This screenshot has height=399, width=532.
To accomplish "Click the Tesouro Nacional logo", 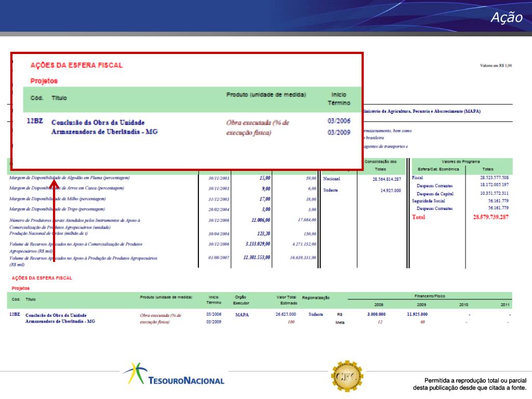I will click(174, 374).
